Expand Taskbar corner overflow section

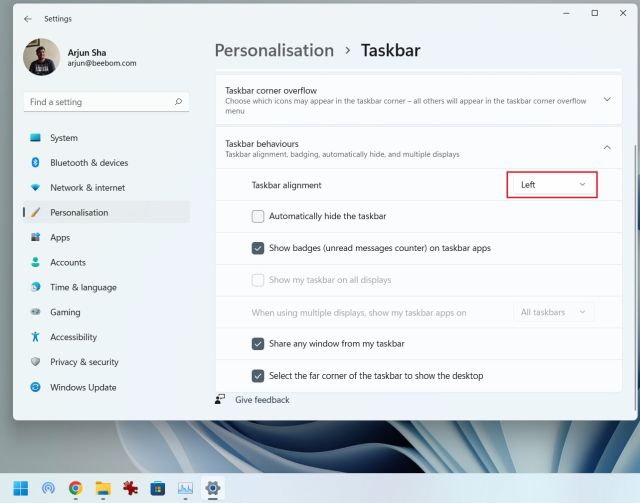tap(607, 99)
